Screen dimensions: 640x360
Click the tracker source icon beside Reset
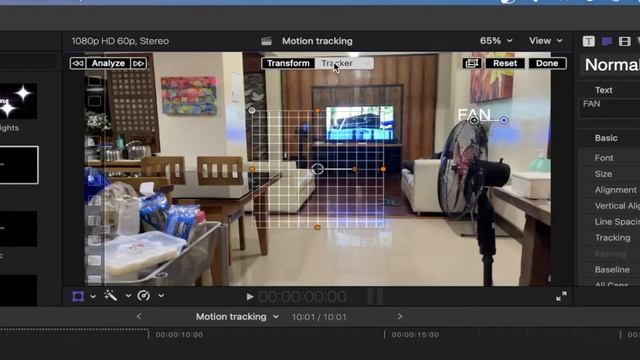472,63
